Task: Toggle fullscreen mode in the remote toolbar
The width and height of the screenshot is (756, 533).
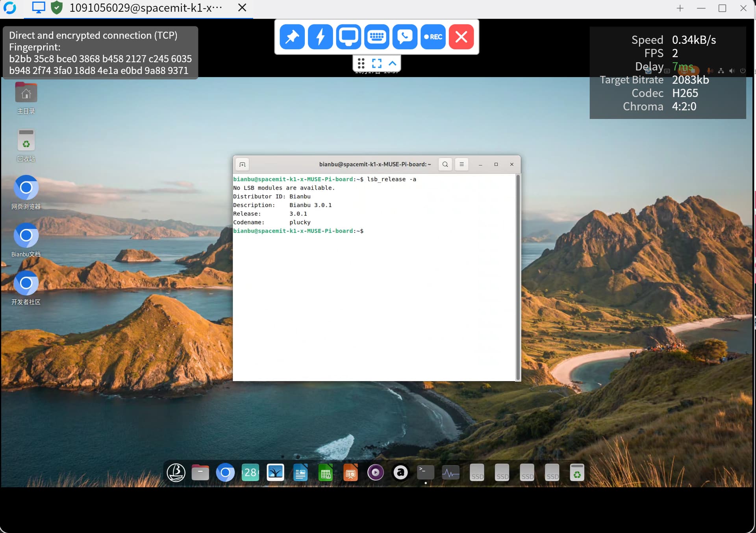Action: [377, 63]
